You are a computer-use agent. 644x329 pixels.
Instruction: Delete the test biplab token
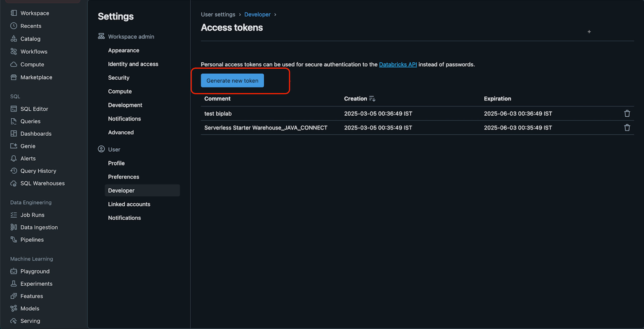tap(627, 114)
